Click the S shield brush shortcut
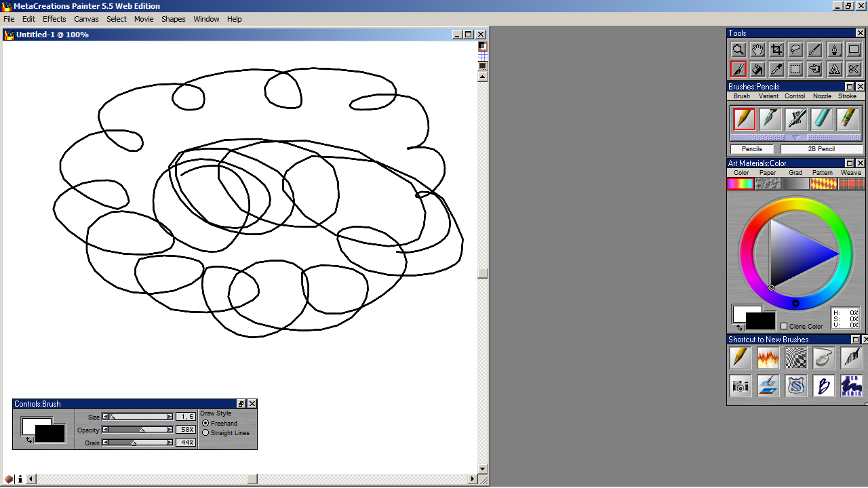The image size is (868, 488). [x=796, y=386]
